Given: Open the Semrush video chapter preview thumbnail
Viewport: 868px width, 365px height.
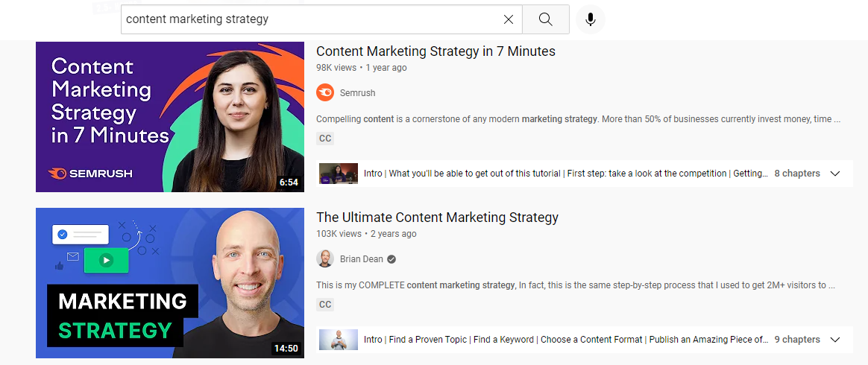Looking at the screenshot, I should coord(339,174).
